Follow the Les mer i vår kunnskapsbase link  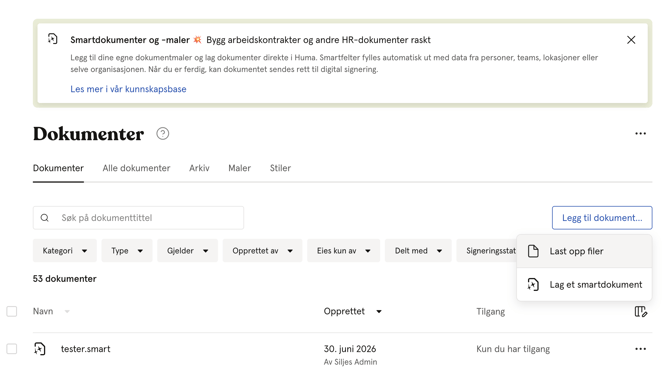coord(128,89)
